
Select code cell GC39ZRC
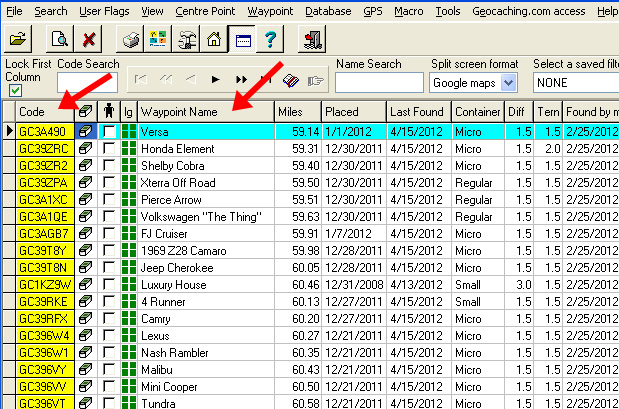point(45,148)
